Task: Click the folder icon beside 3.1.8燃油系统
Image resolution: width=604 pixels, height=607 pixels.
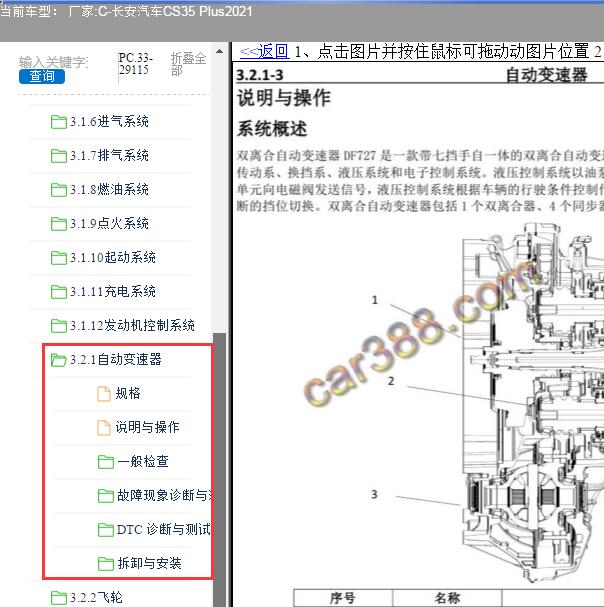Action: [x=58, y=190]
